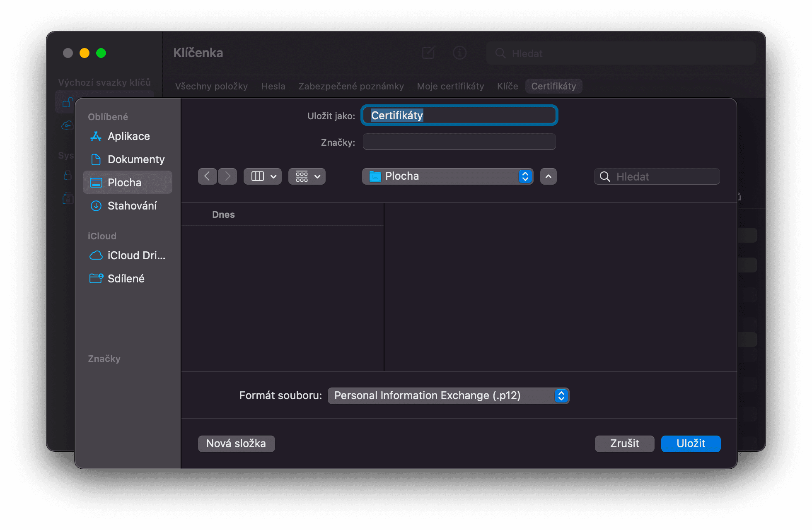
Task: Click the back navigation arrow
Action: pos(207,176)
